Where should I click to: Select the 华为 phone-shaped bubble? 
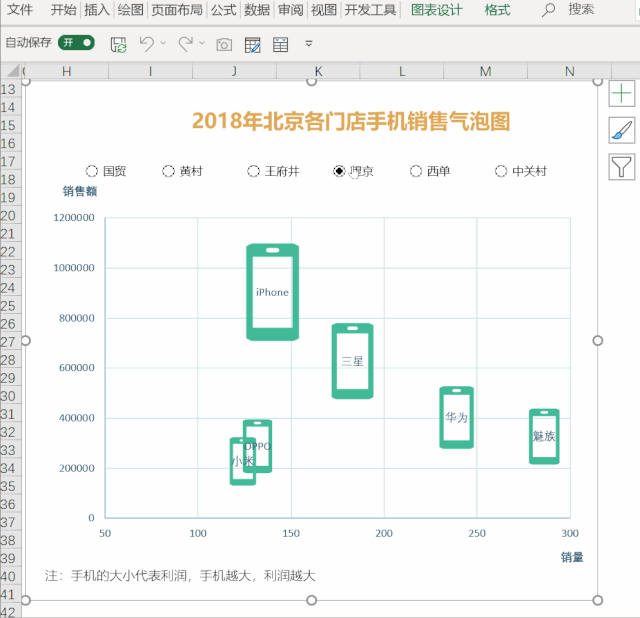456,417
